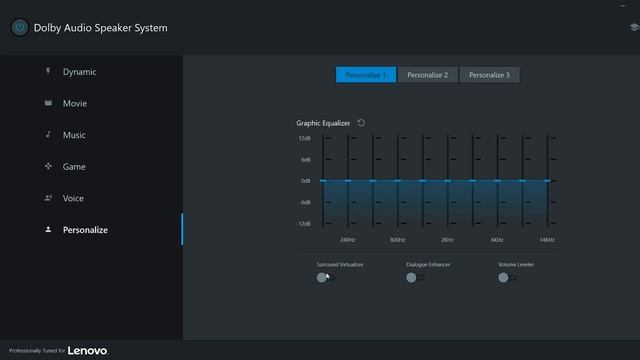The width and height of the screenshot is (640, 360).
Task: Reset the Graphic Equalizer with the circular arrow icon
Action: click(x=361, y=123)
